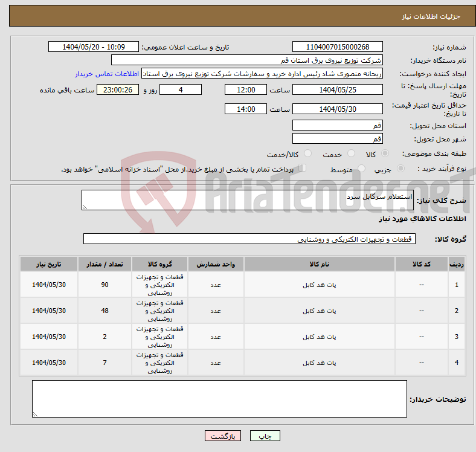Screen dimensions: 476x452
Task: Click the delivery city field قم
Action: pos(338,138)
